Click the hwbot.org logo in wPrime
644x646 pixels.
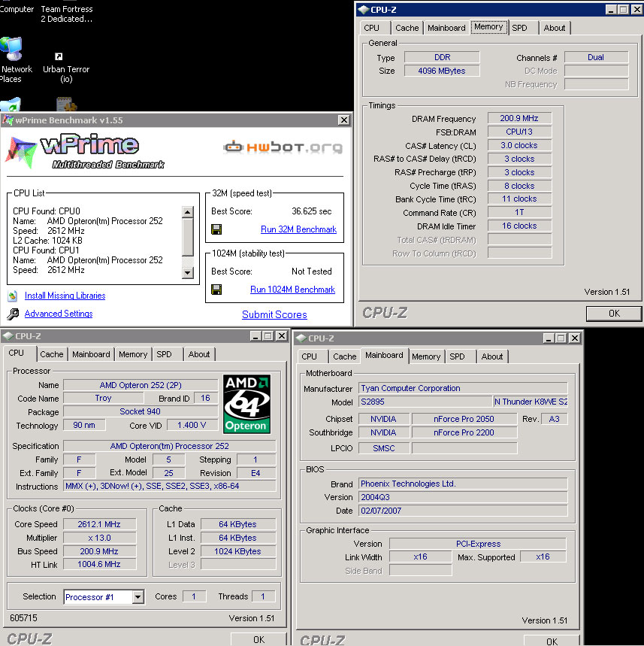pyautogui.click(x=283, y=147)
